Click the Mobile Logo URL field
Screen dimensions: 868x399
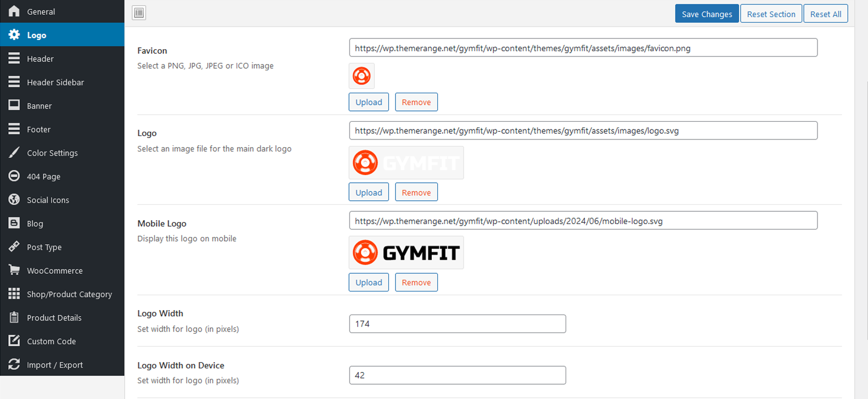[x=583, y=221]
